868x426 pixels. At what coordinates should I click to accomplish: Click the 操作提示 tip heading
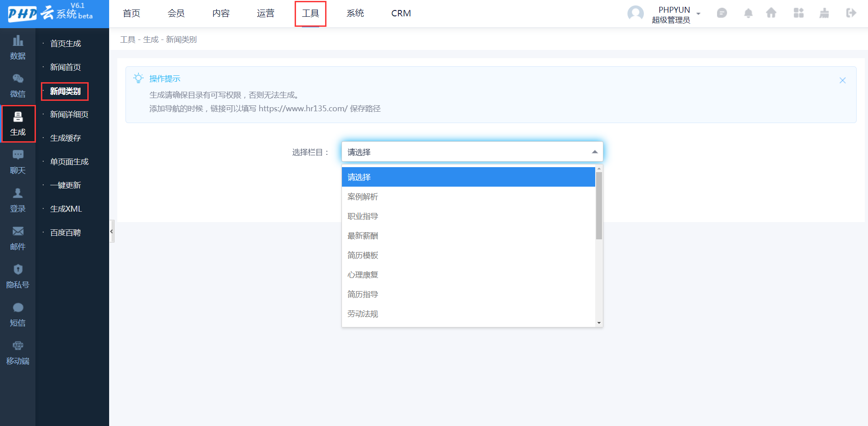pos(165,79)
